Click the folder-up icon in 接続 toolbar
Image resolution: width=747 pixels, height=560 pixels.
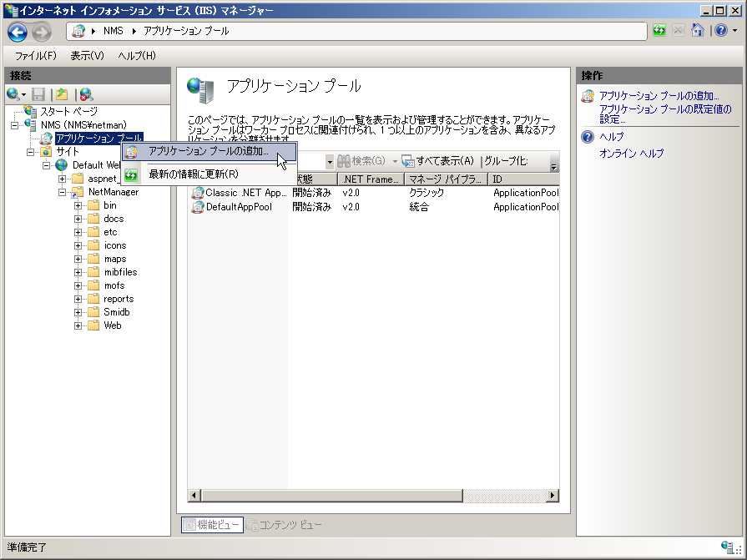pyautogui.click(x=62, y=94)
